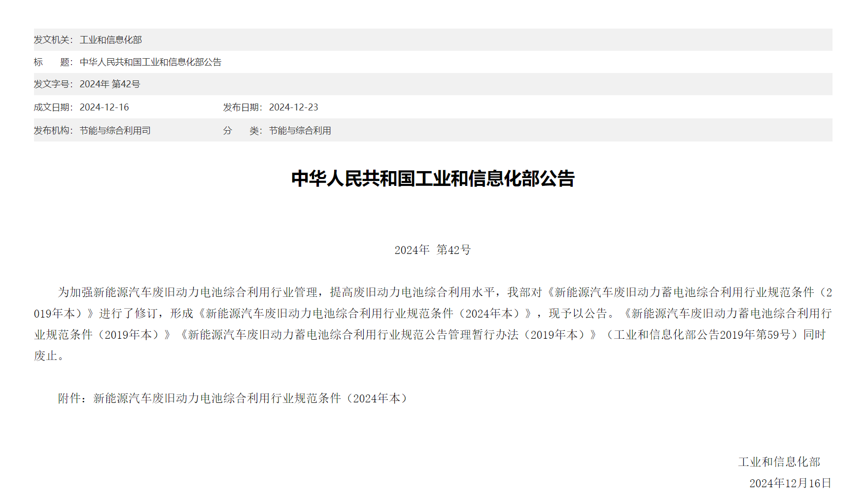Image resolution: width=868 pixels, height=502 pixels.
Task: Click the 成文日期 field label
Action: click(53, 108)
